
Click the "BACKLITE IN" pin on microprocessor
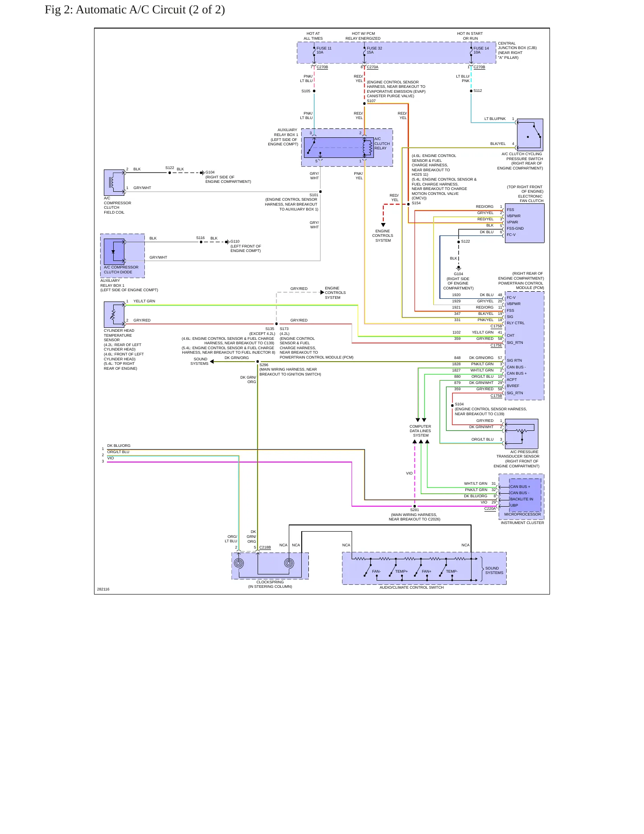coord(521,499)
